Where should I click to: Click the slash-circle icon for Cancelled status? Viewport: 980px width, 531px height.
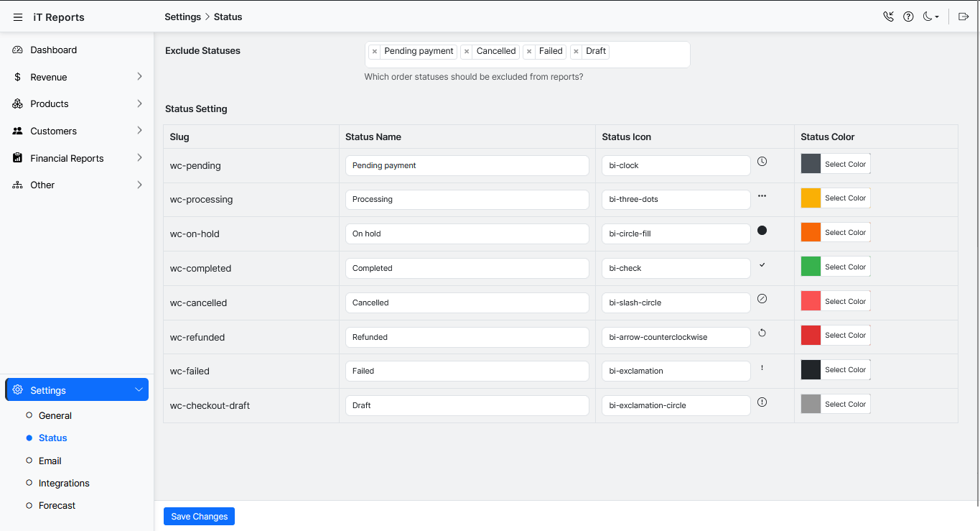pyautogui.click(x=762, y=299)
